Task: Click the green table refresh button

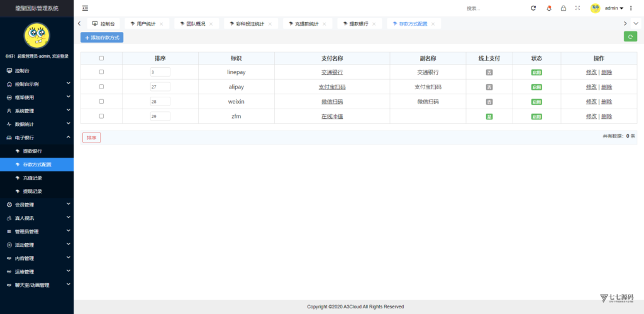Action: (630, 37)
